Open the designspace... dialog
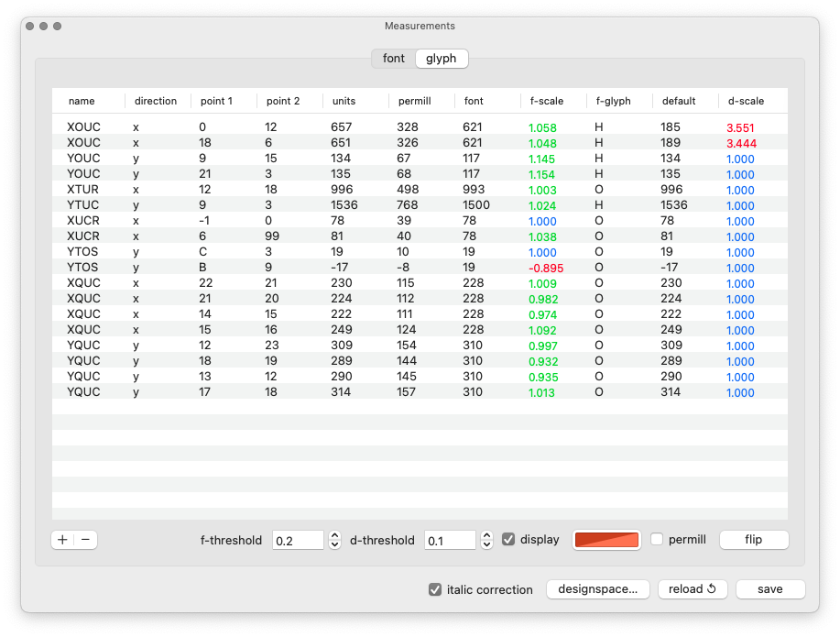840x637 pixels. [598, 589]
